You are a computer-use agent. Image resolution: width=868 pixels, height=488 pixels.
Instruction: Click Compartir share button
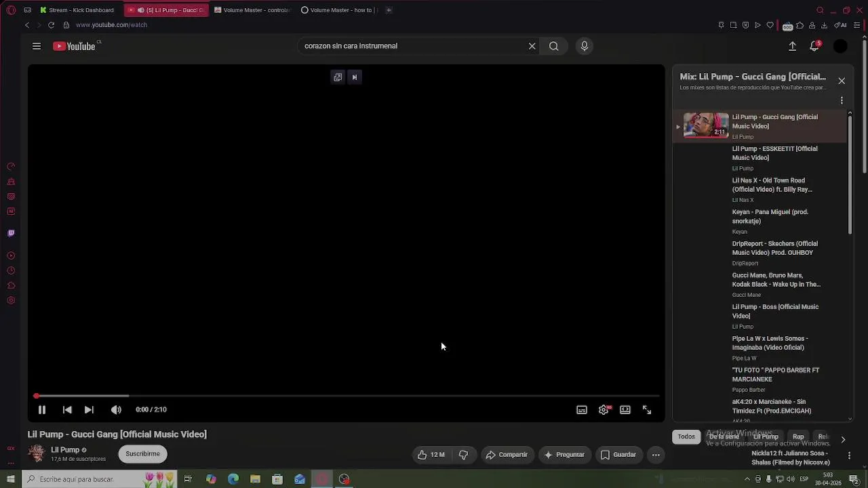(507, 455)
